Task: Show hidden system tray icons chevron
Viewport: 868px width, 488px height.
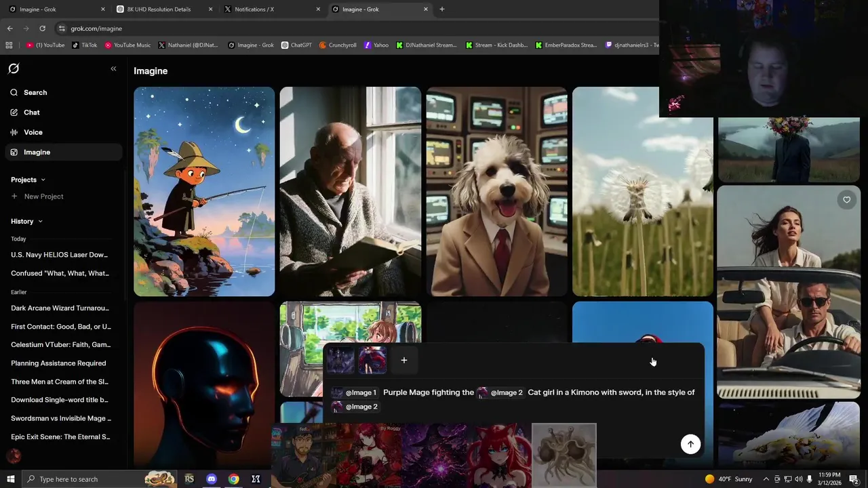Action: (x=766, y=479)
